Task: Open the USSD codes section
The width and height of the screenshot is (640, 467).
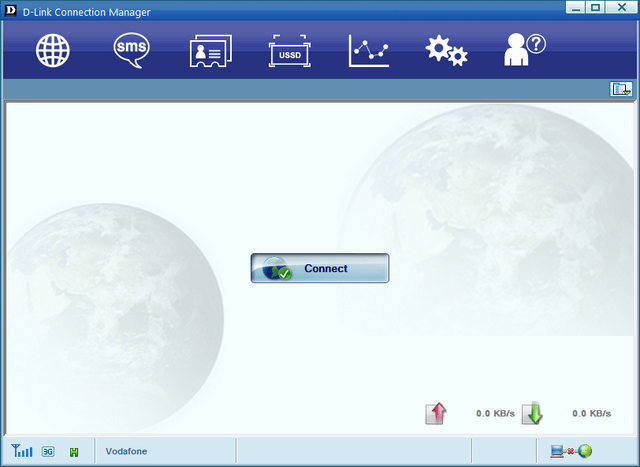Action: point(289,50)
